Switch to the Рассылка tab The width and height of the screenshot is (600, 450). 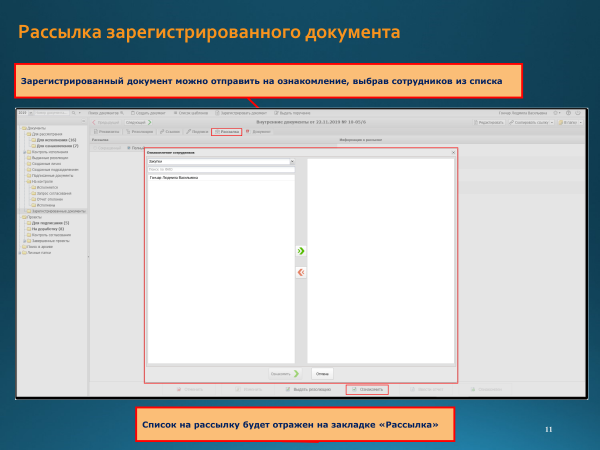(226, 131)
